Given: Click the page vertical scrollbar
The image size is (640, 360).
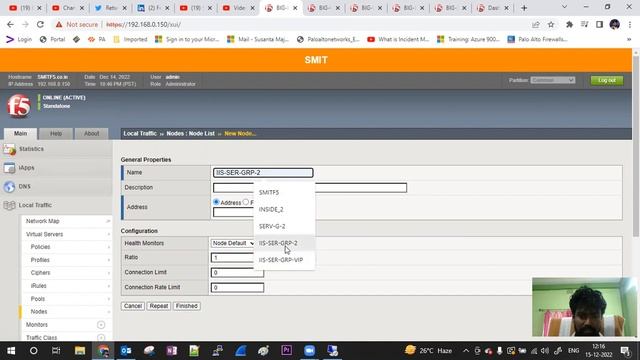Looking at the screenshot, I should 636,147.
